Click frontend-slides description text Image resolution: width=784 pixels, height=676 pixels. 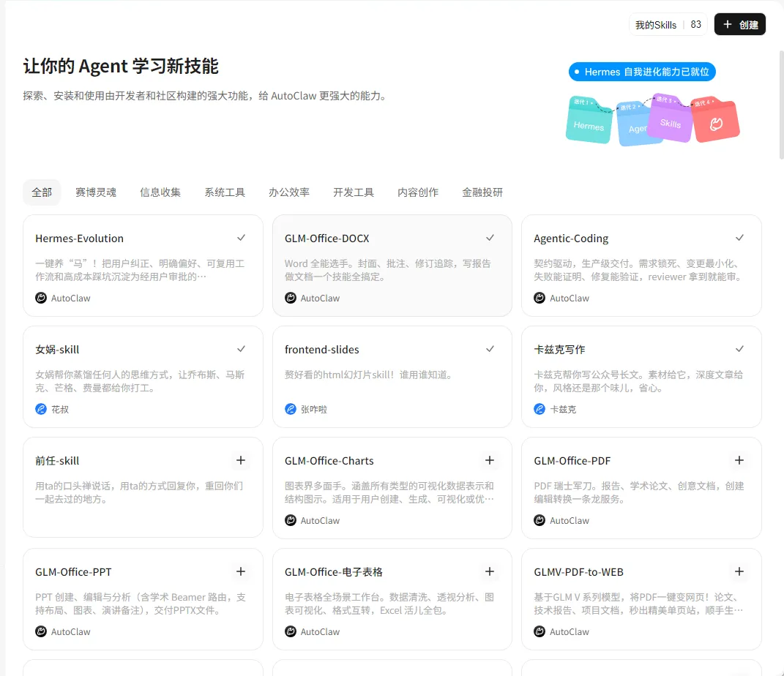click(370, 375)
